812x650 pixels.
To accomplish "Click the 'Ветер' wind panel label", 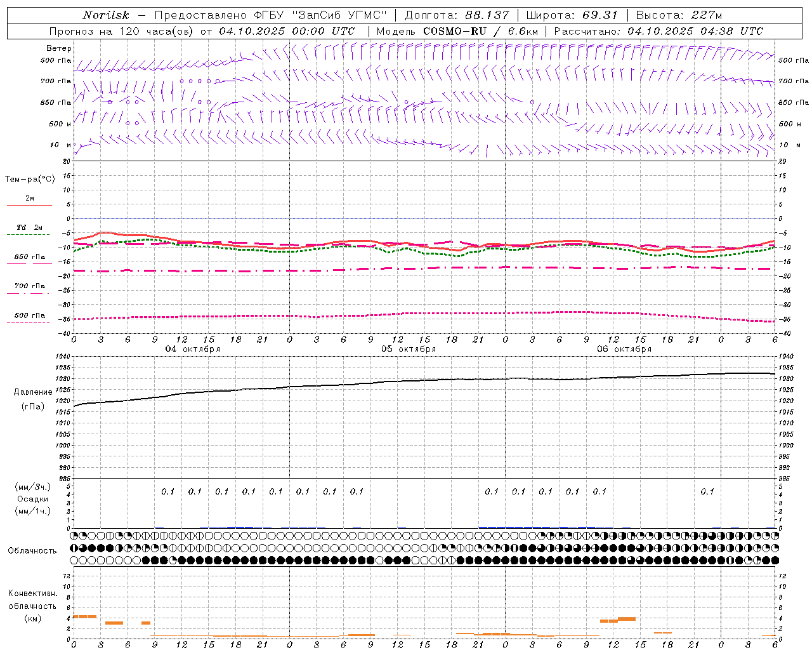I will pos(59,48).
